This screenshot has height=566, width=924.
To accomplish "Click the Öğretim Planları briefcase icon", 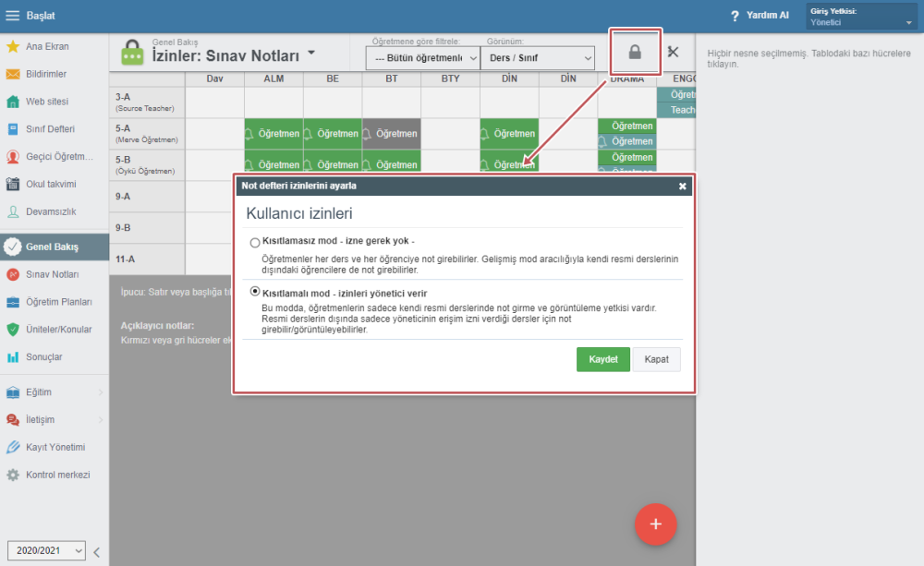I will point(12,302).
